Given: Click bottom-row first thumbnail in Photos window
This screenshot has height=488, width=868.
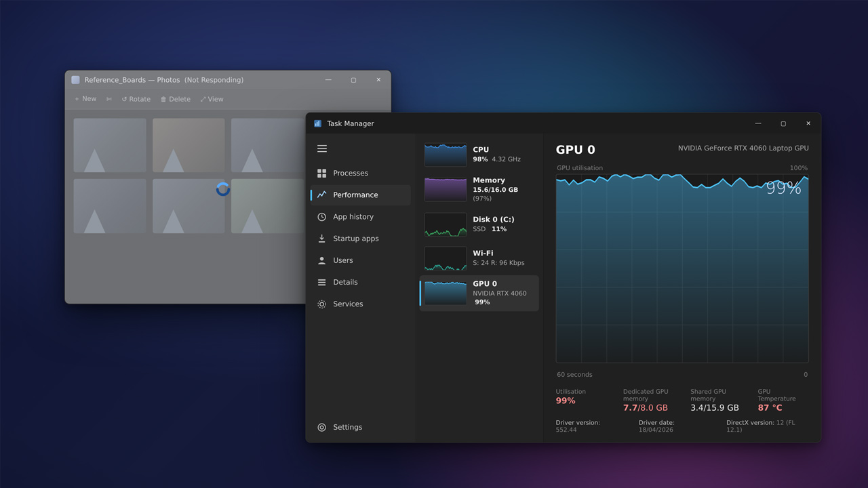Looking at the screenshot, I should [110, 206].
